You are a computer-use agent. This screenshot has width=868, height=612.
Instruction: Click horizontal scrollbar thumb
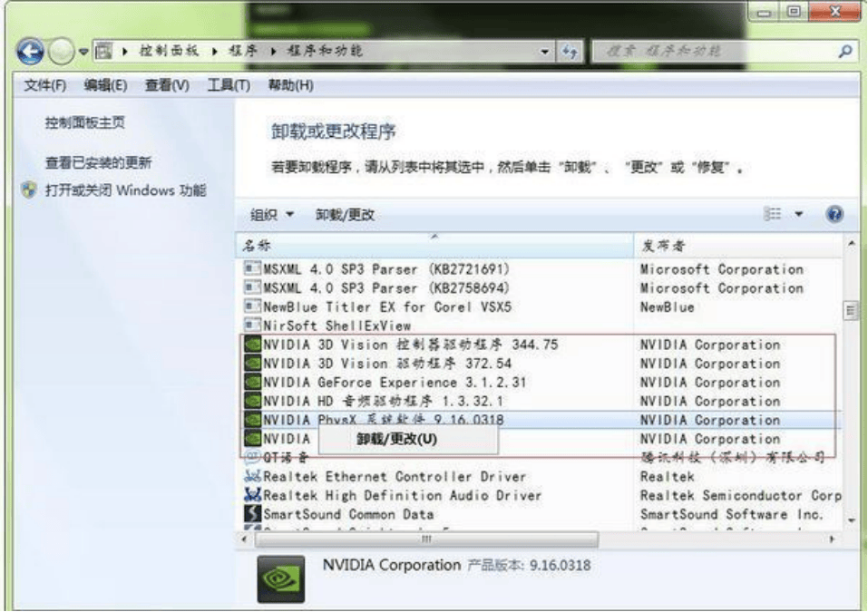coord(426,539)
